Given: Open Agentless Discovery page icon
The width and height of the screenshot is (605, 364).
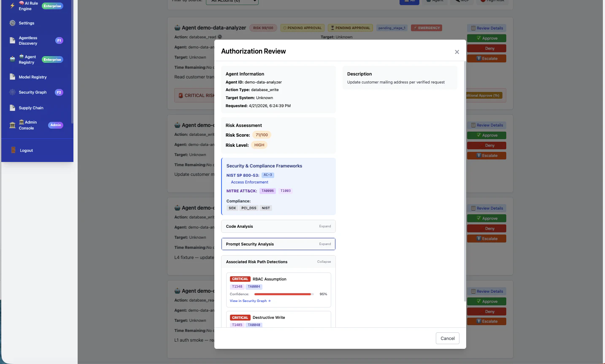Looking at the screenshot, I should [x=12, y=40].
